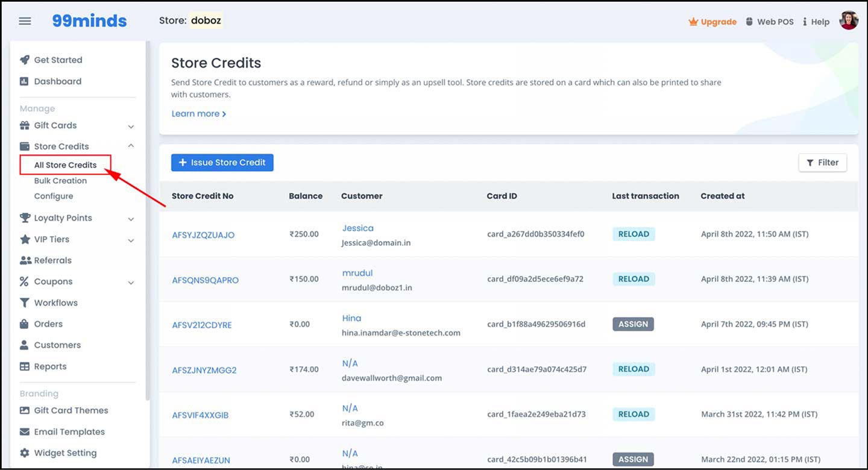Open customer Jessica's profile link

[x=358, y=228]
